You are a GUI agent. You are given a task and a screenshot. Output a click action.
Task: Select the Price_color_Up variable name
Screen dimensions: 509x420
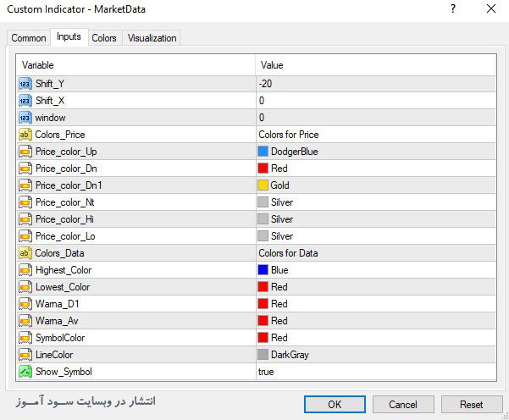click(x=66, y=152)
